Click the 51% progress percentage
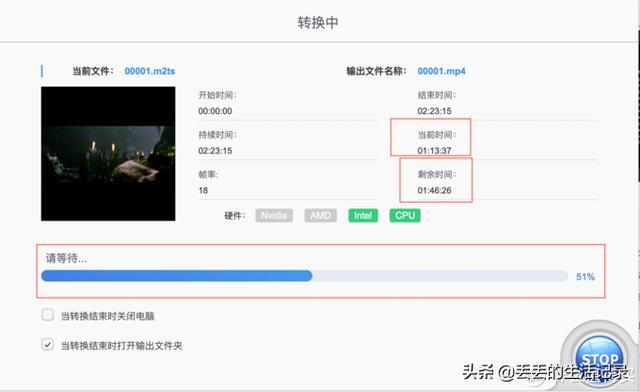 coord(585,277)
